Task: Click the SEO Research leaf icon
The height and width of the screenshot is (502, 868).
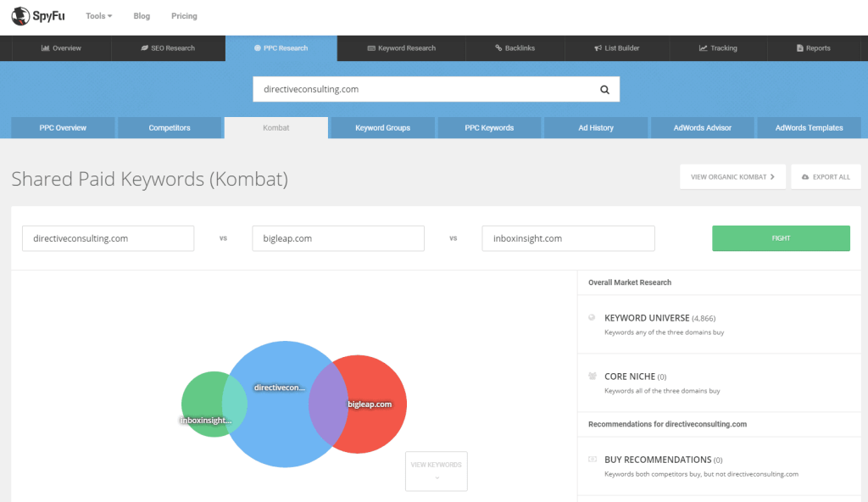Action: (144, 48)
